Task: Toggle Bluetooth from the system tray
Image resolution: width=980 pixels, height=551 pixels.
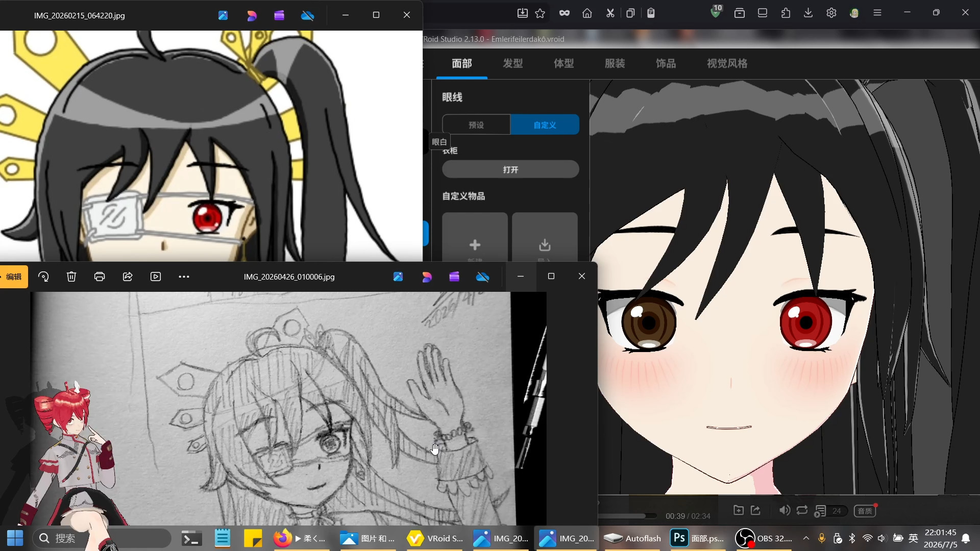Action: (x=852, y=538)
